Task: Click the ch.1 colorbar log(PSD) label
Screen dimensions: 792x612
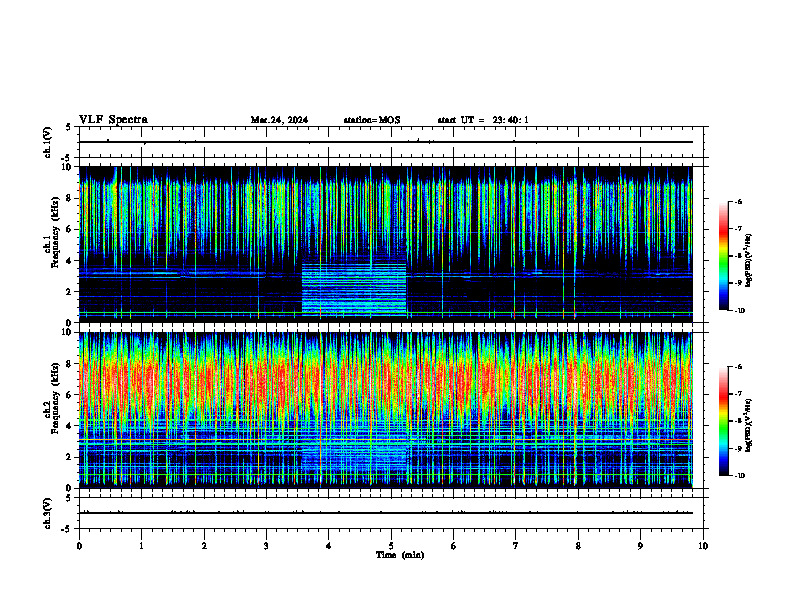Action: point(749,260)
